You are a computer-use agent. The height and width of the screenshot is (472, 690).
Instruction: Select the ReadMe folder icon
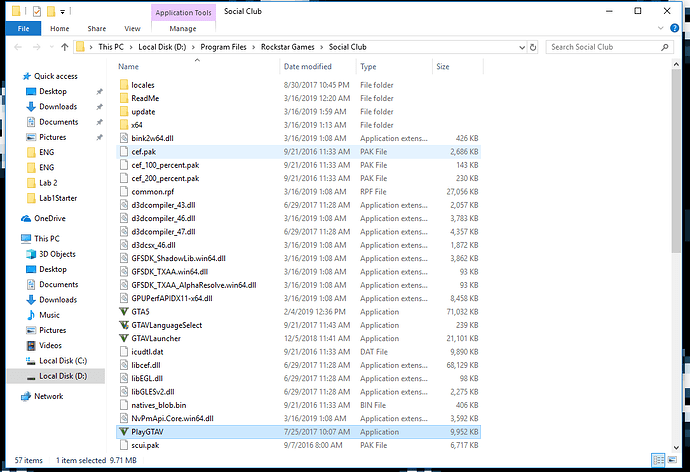[x=124, y=98]
